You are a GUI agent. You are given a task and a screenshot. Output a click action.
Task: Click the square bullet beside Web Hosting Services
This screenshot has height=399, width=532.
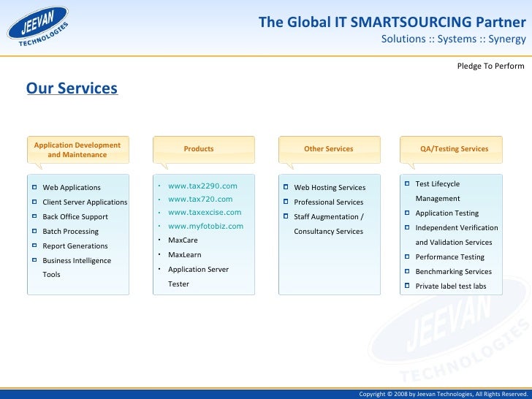[286, 187]
